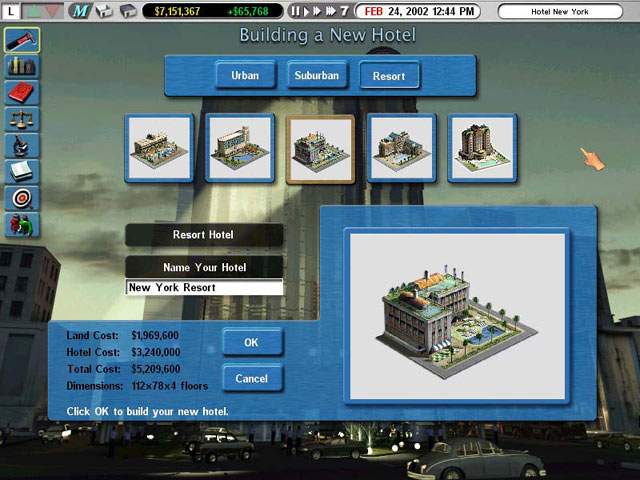Click the Total Cost value $5,209,600
Screen dimensions: 640x480
click(x=156, y=369)
